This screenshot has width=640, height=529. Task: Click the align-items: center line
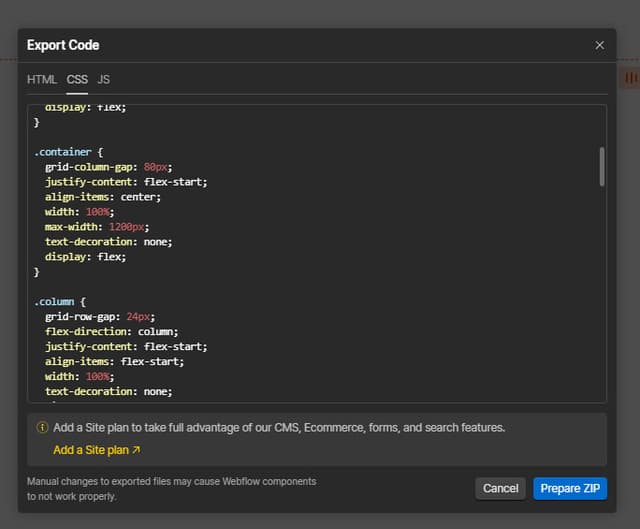click(103, 197)
